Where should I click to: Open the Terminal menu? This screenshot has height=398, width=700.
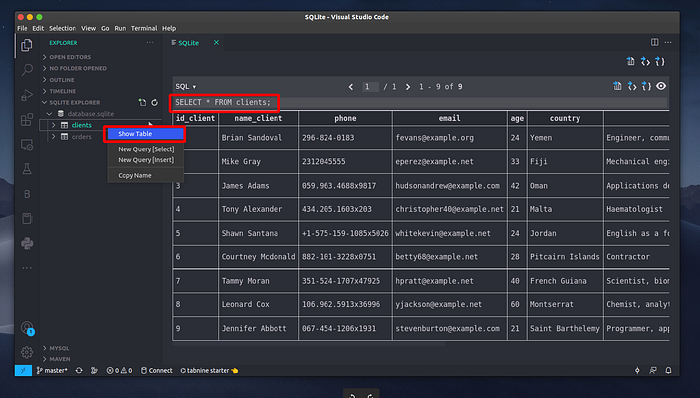click(144, 28)
